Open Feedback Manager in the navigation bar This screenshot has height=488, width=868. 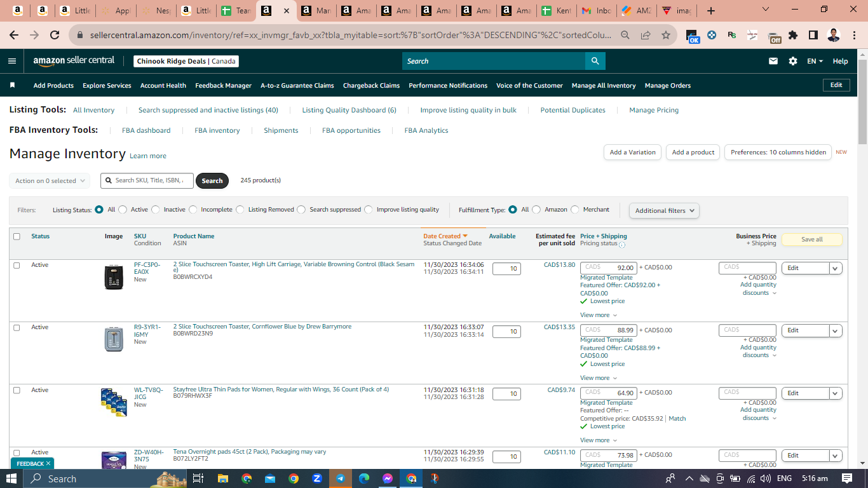coord(224,85)
